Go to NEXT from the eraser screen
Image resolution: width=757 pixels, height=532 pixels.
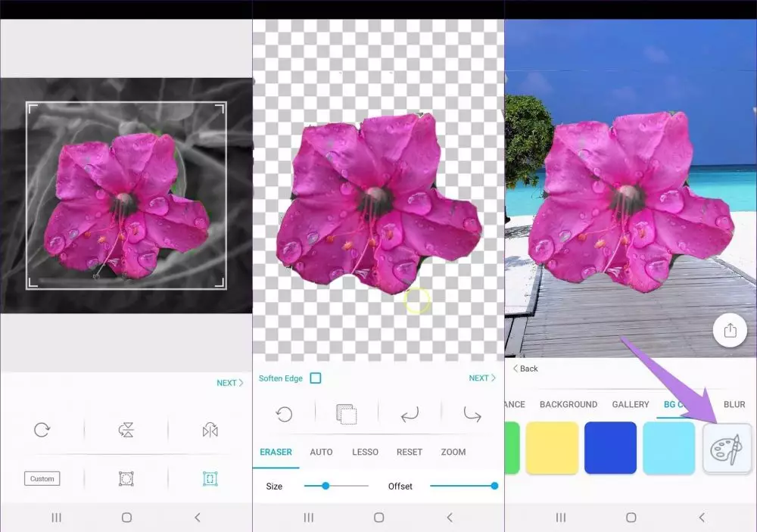[482, 378]
